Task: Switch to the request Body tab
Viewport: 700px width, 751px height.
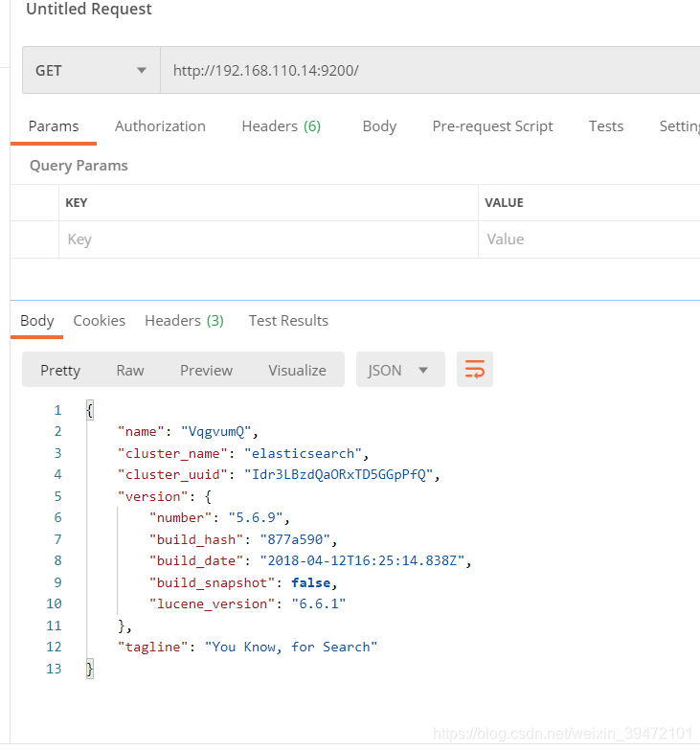Action: pos(379,126)
